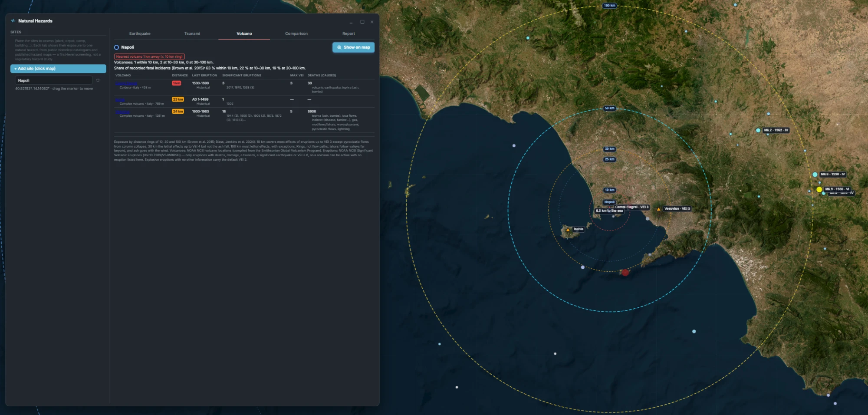This screenshot has height=415, width=868.
Task: Click the Vesuvius - VEI 5 map label
Action: click(677, 209)
